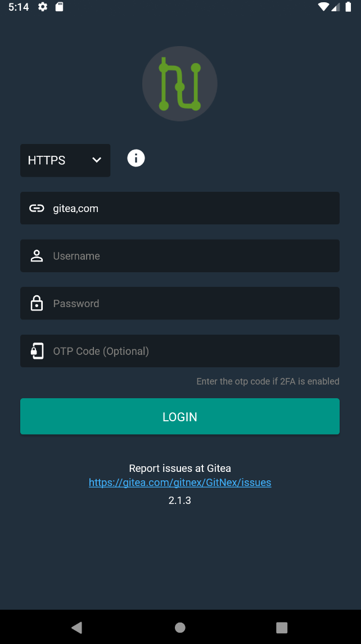The width and height of the screenshot is (361, 644).
Task: Click the person icon in Username field
Action: coord(37,256)
